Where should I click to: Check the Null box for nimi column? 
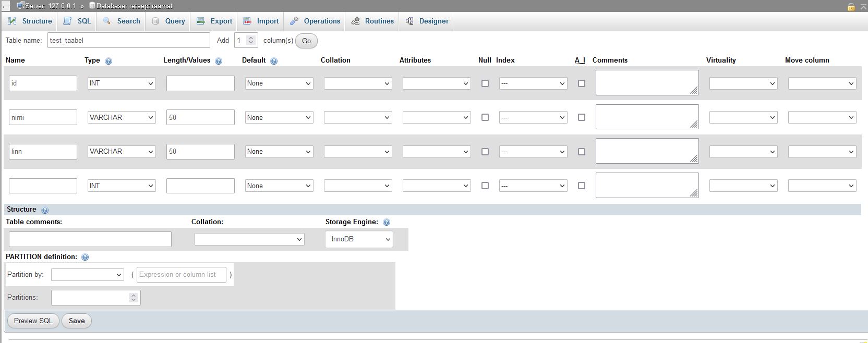pos(485,117)
